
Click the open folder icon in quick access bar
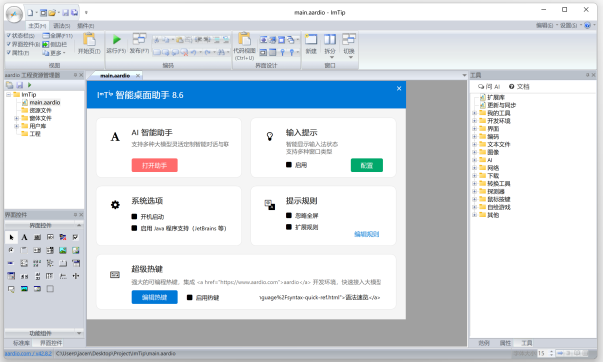pos(52,13)
